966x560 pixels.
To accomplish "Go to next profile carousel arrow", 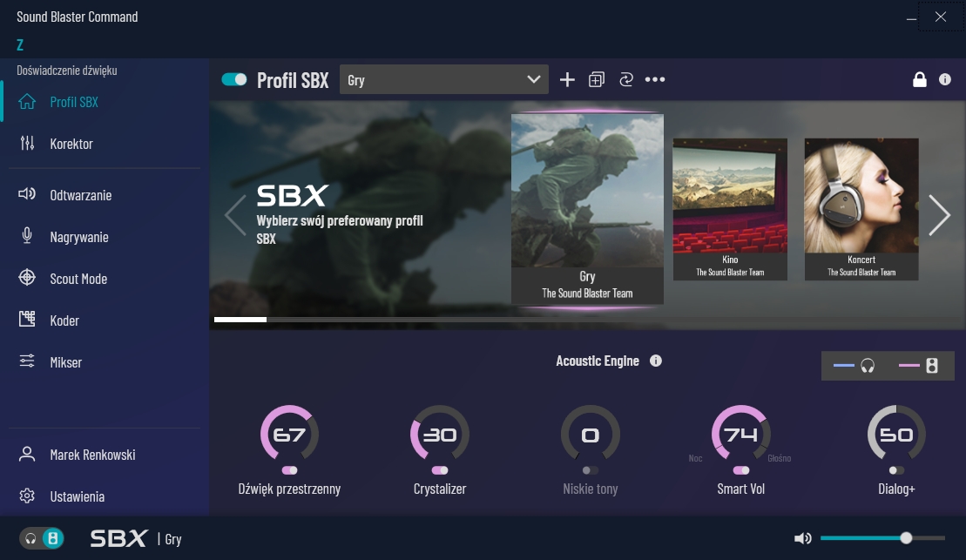I will [x=939, y=215].
